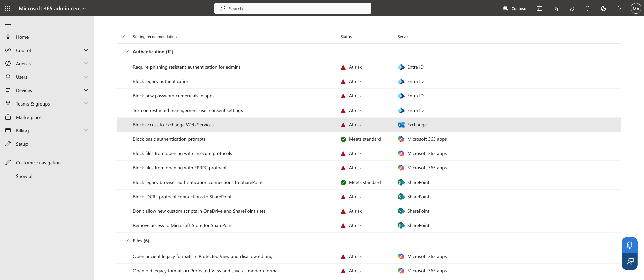The image size is (644, 280).
Task: Expand the Billing navigation chevron
Action: pos(86,130)
